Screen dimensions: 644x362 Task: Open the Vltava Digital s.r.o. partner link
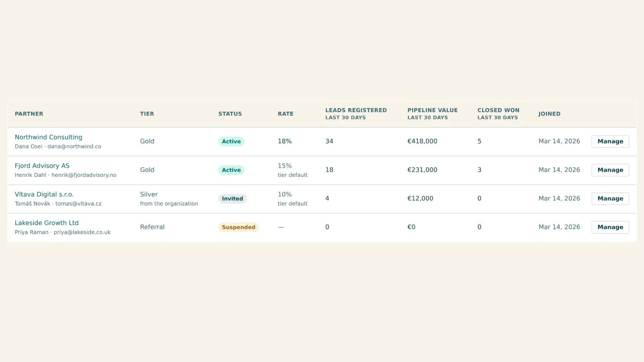click(x=44, y=194)
